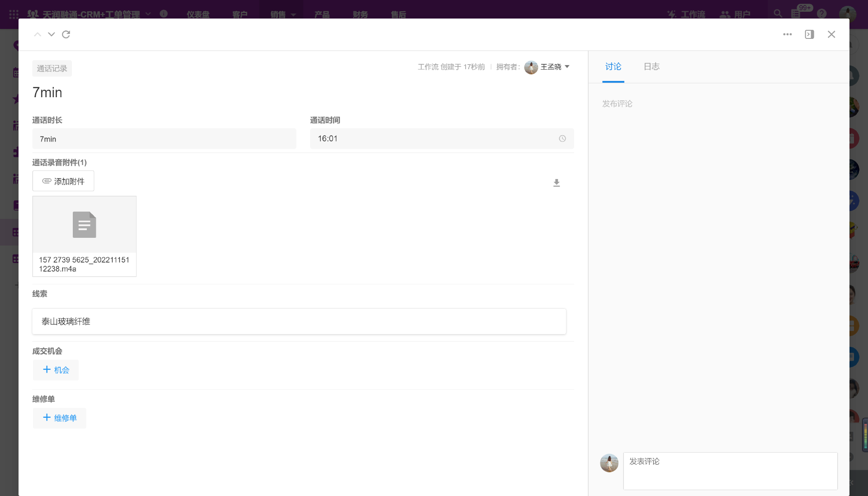The width and height of the screenshot is (868, 496).
Task: Open the more options ellipsis menu
Action: [788, 34]
